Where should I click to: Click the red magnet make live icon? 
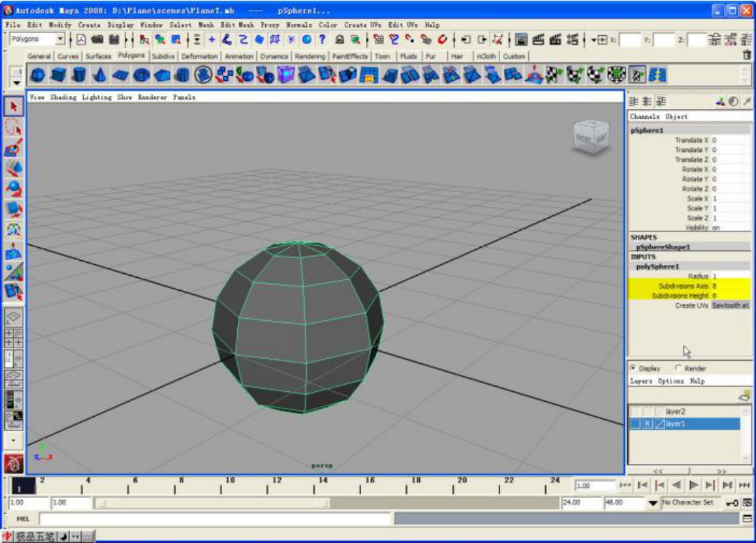(x=441, y=39)
